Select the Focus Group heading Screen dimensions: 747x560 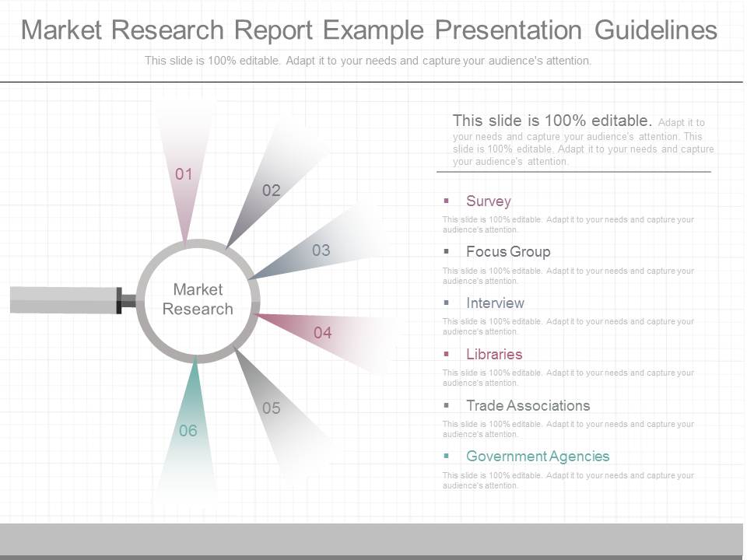508,251
